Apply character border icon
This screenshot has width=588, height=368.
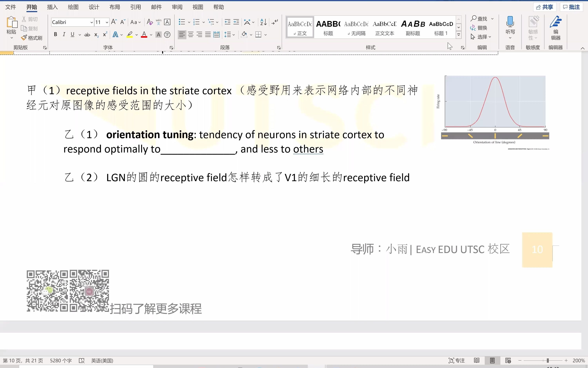click(167, 22)
